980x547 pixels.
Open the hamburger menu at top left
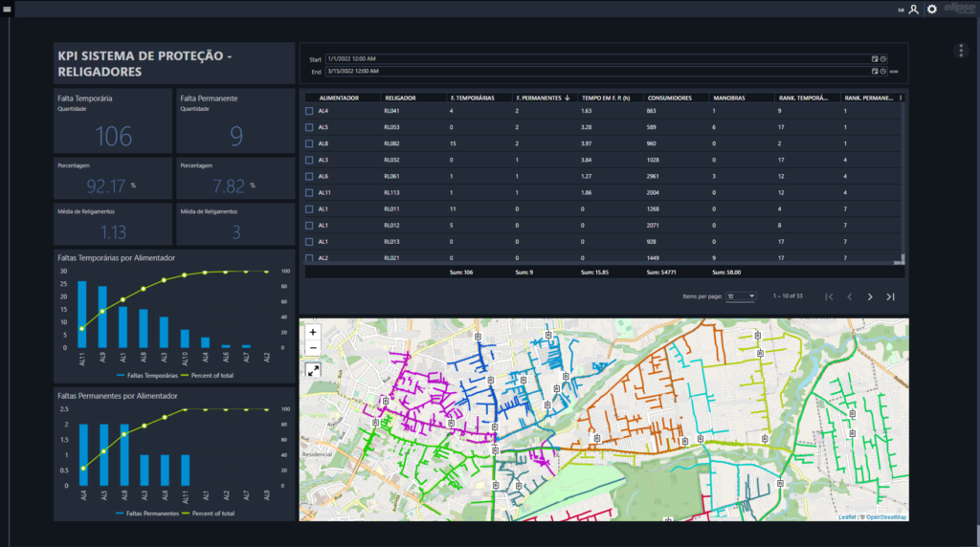point(7,10)
